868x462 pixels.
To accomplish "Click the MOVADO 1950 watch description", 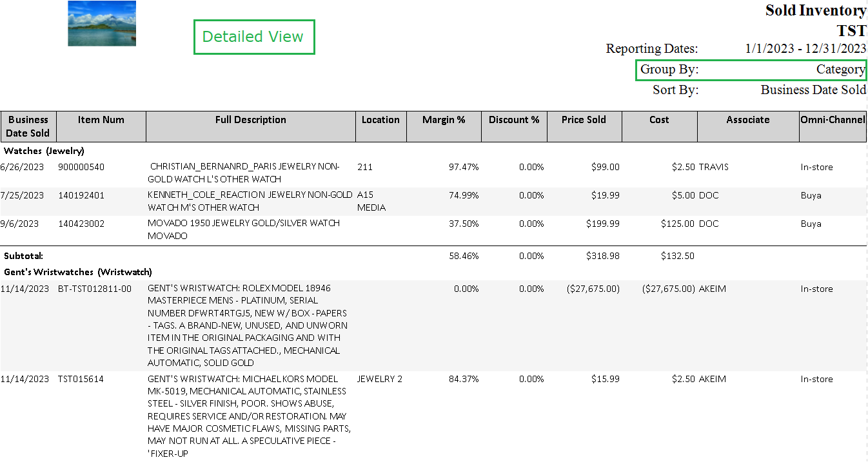I will [244, 229].
